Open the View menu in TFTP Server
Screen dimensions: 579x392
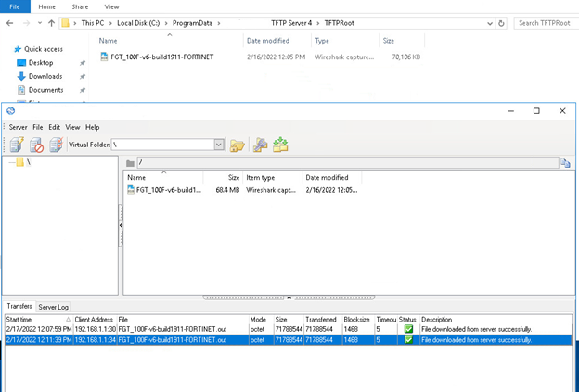tap(72, 127)
